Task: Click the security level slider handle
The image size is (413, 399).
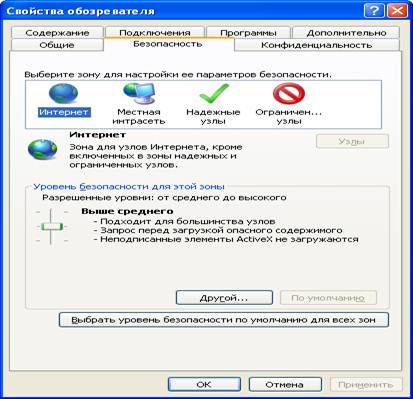Action: 52,227
